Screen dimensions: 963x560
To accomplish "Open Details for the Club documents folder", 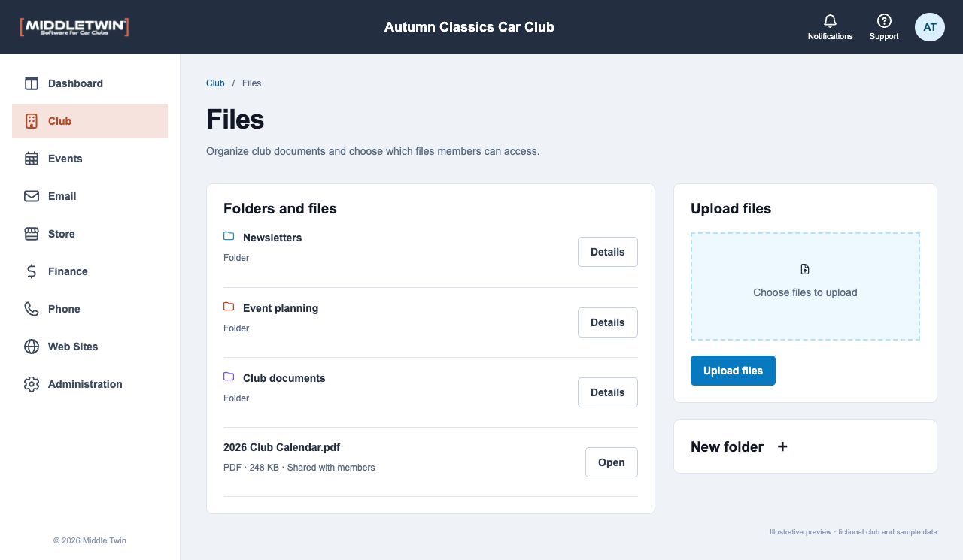I will [x=608, y=392].
